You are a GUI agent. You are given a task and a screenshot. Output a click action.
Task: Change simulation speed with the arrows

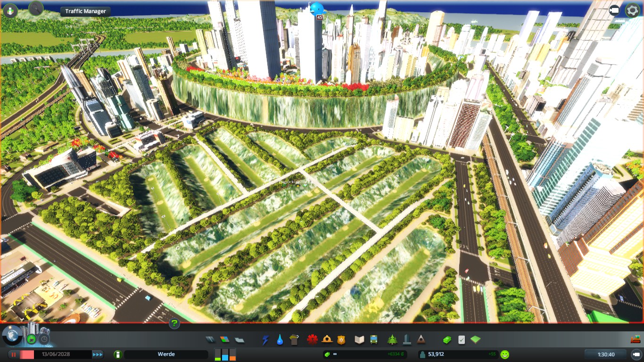(98, 354)
